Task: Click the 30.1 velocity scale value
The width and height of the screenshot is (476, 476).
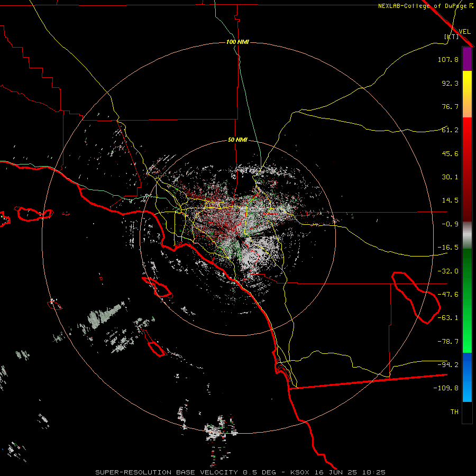Action: tap(450, 177)
